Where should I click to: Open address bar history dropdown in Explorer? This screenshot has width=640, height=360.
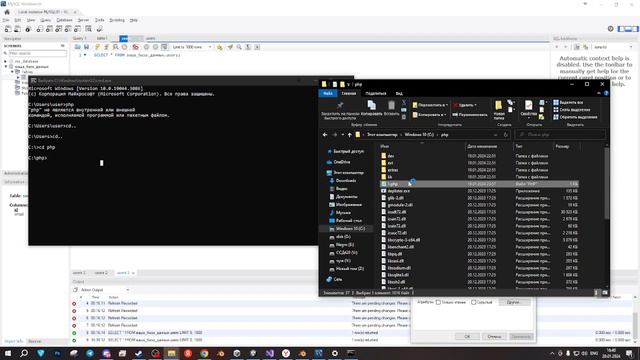click(x=496, y=135)
